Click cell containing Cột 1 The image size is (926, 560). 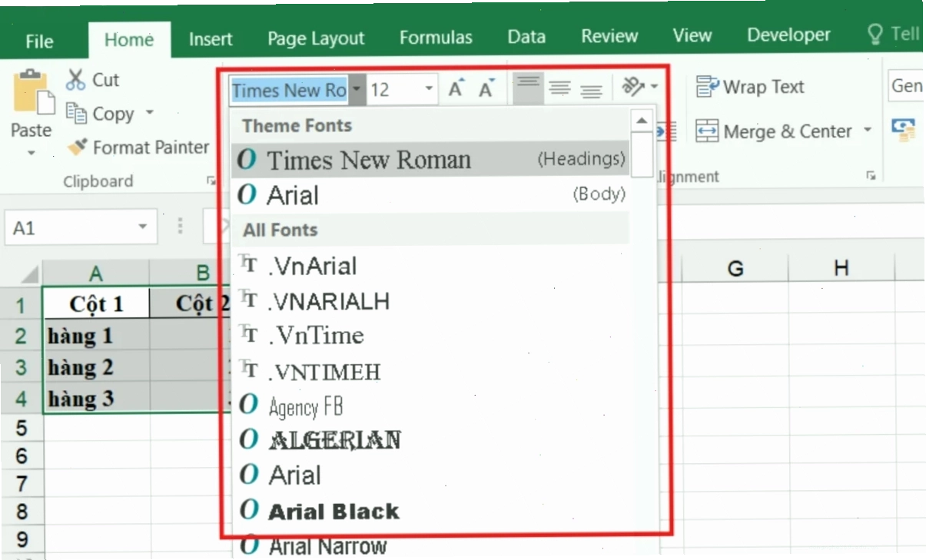click(x=96, y=303)
